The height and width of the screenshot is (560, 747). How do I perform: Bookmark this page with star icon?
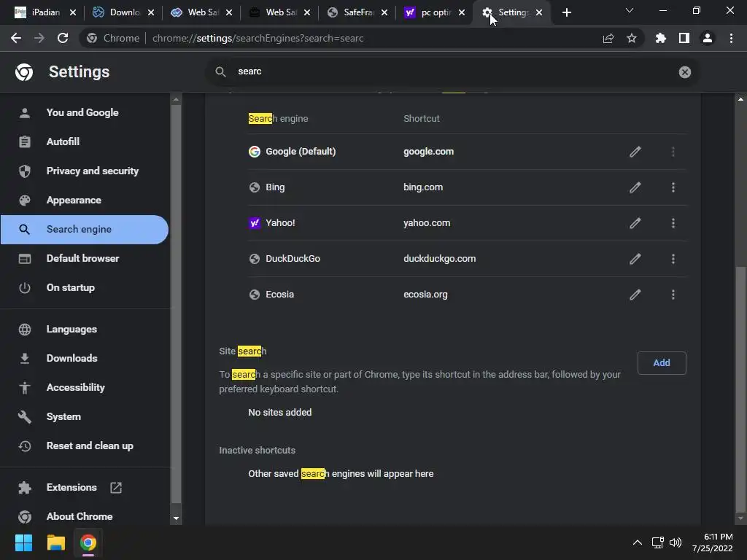pos(631,38)
